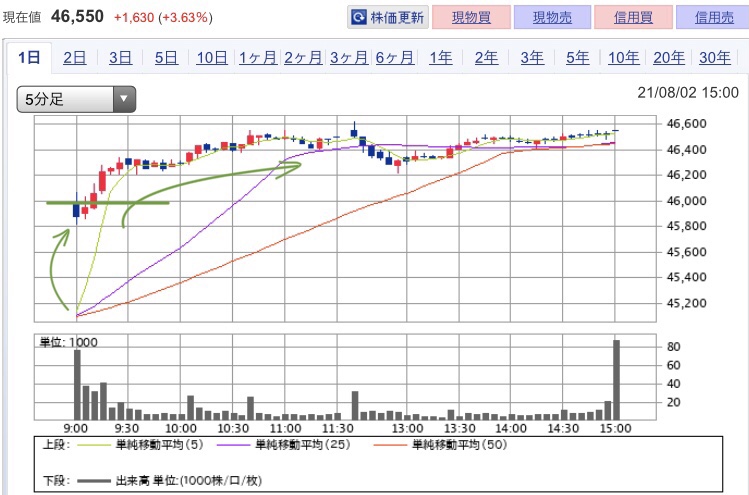Switch to the 1年 period tab
This screenshot has height=495, width=749.
coord(440,58)
